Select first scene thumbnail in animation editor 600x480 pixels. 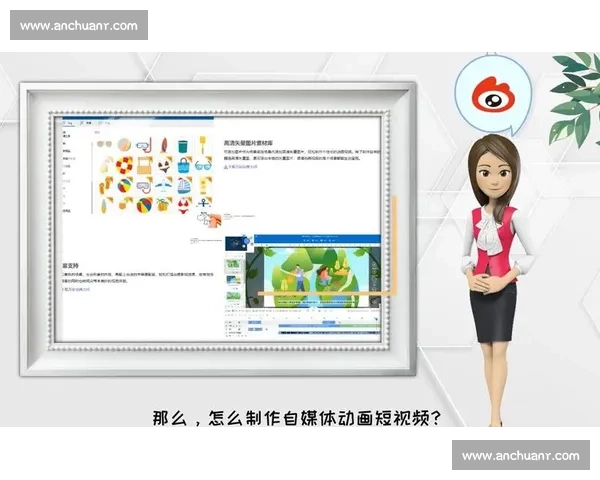[234, 264]
